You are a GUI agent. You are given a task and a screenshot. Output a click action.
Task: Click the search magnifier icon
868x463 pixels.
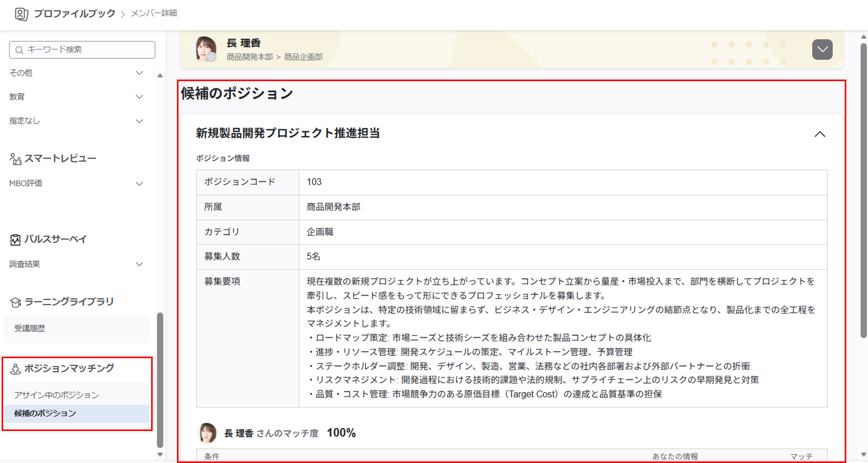click(x=19, y=50)
